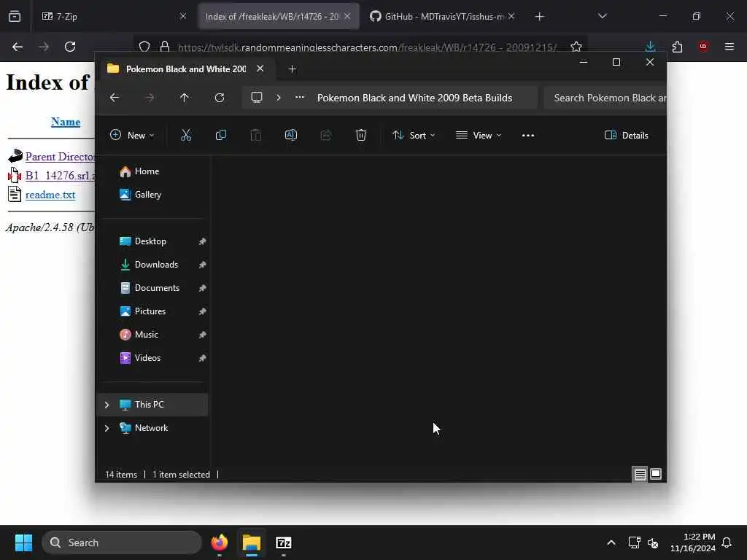Close the GitHub Firefox tab
747x560 pixels.
coord(511,16)
